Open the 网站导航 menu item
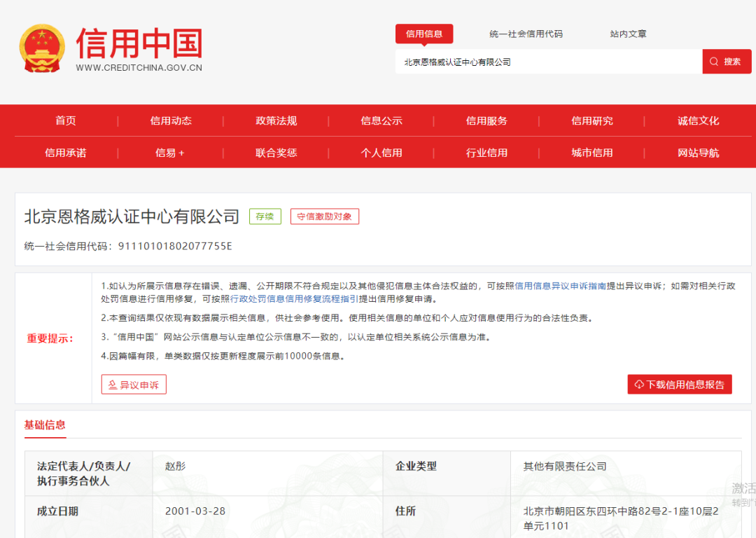 click(x=698, y=152)
